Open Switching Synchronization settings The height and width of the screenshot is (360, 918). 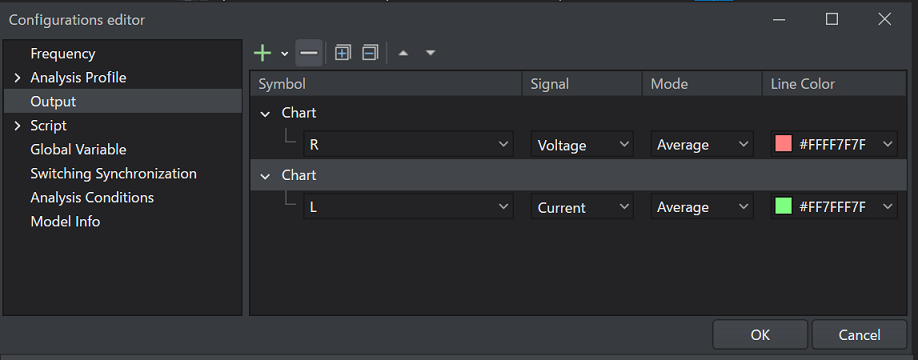(x=114, y=174)
